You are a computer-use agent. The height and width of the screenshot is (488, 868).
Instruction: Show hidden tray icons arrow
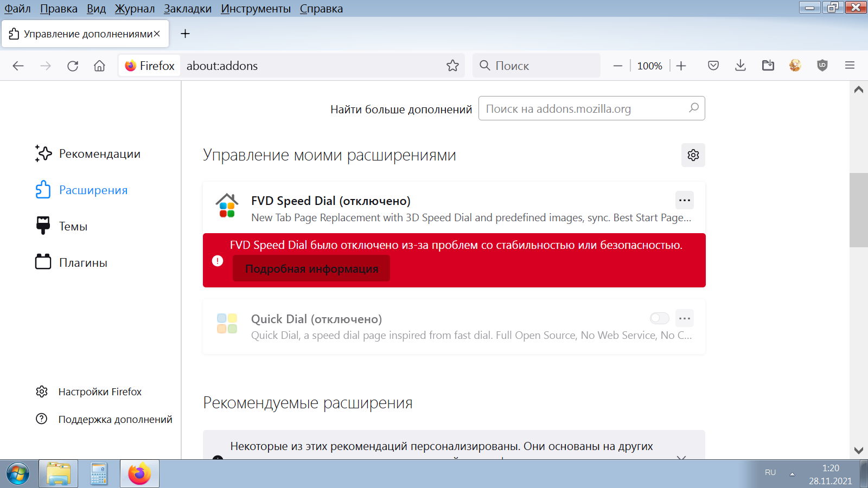coord(792,474)
